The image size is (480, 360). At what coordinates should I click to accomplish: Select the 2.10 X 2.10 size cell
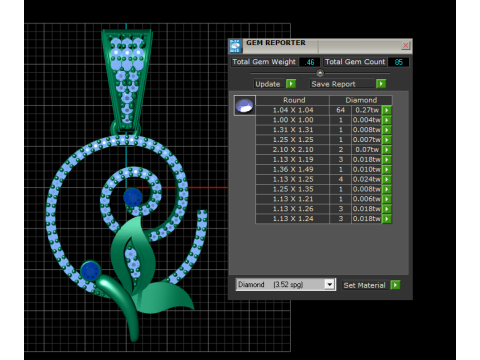293,150
